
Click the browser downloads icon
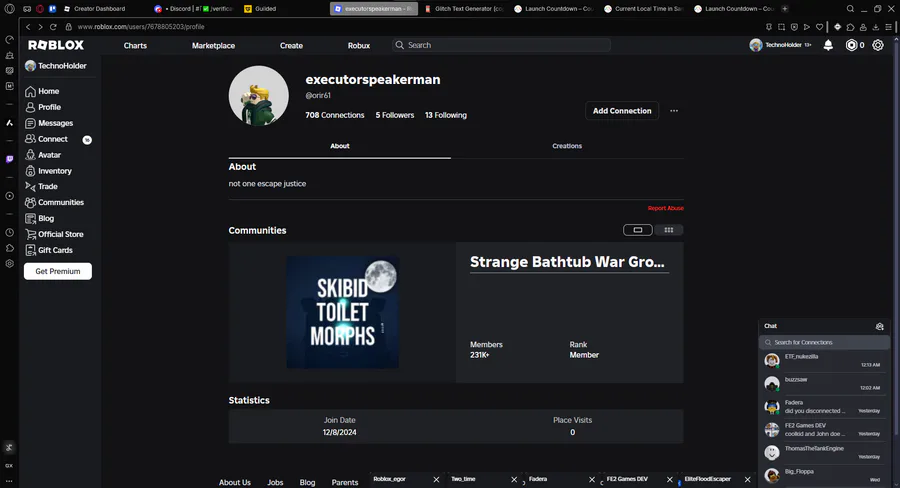pos(875,27)
